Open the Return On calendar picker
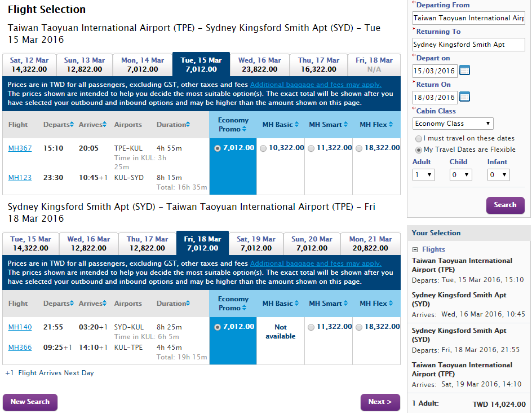Viewport: 532px width, 413px height. 464,97
